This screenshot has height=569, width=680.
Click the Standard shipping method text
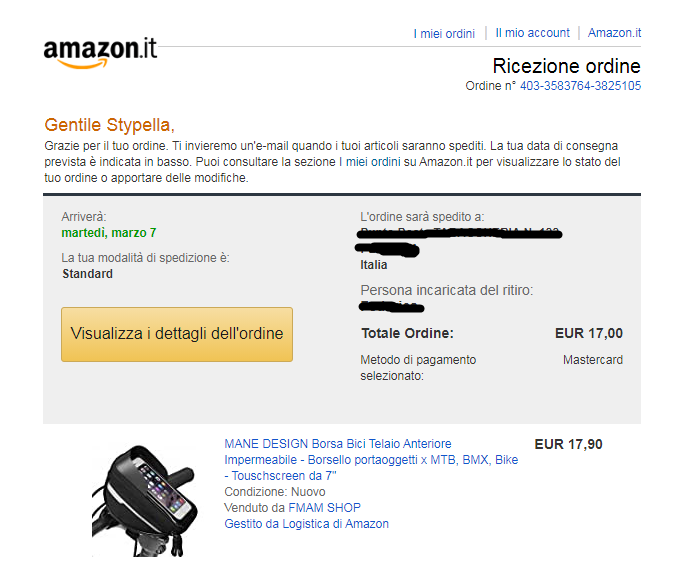tap(88, 274)
